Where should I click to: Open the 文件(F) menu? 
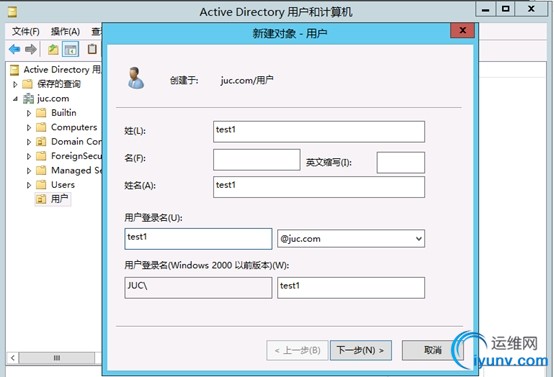coord(25,31)
